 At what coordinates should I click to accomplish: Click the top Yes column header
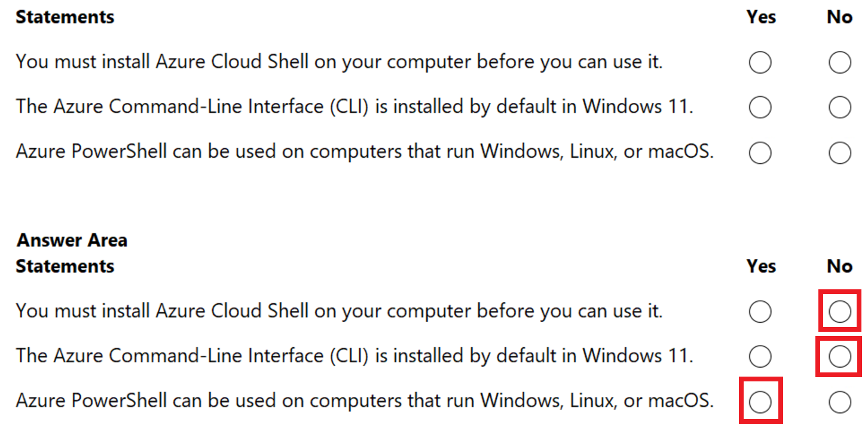click(x=760, y=17)
